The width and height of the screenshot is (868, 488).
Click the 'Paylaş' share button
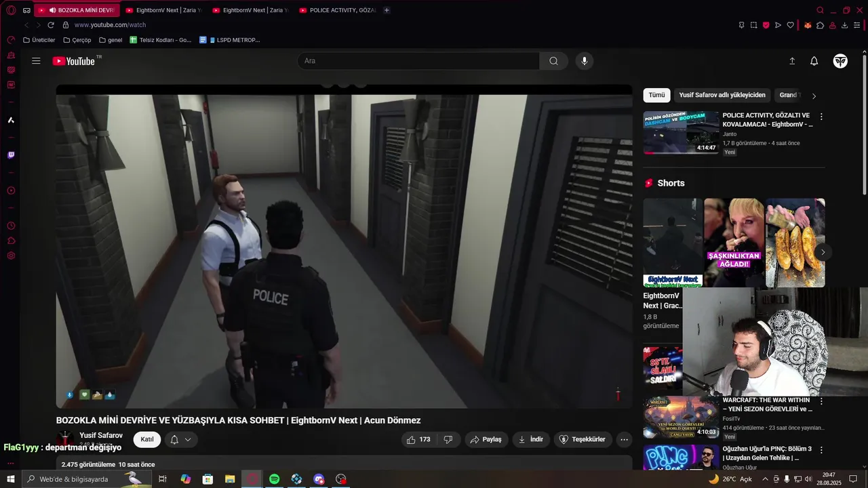pyautogui.click(x=486, y=439)
